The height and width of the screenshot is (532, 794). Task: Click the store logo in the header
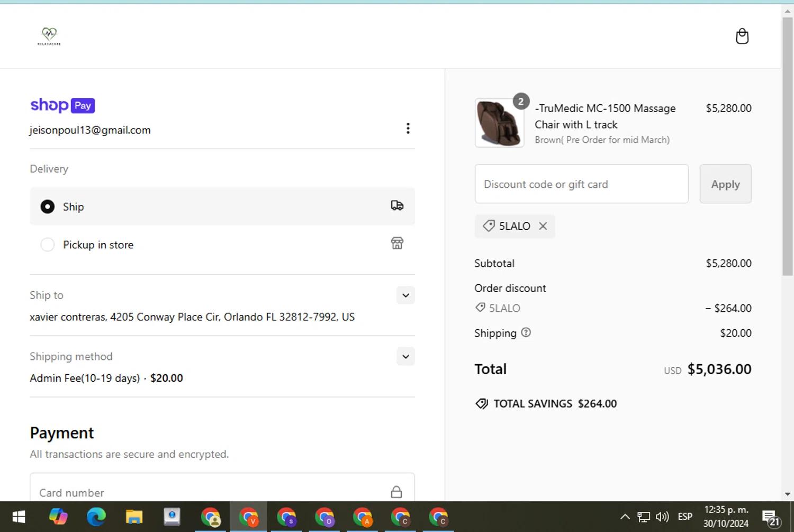[x=49, y=36]
